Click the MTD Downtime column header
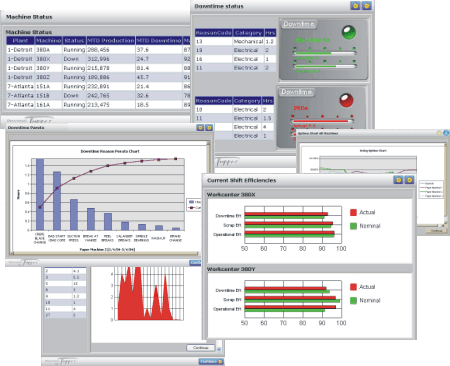 (x=159, y=40)
